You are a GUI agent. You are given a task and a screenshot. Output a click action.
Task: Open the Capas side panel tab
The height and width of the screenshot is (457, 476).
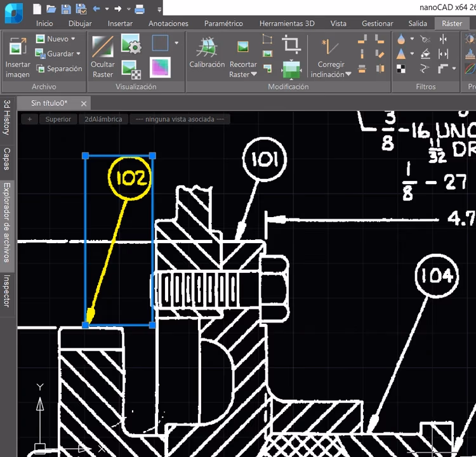coord(7,159)
